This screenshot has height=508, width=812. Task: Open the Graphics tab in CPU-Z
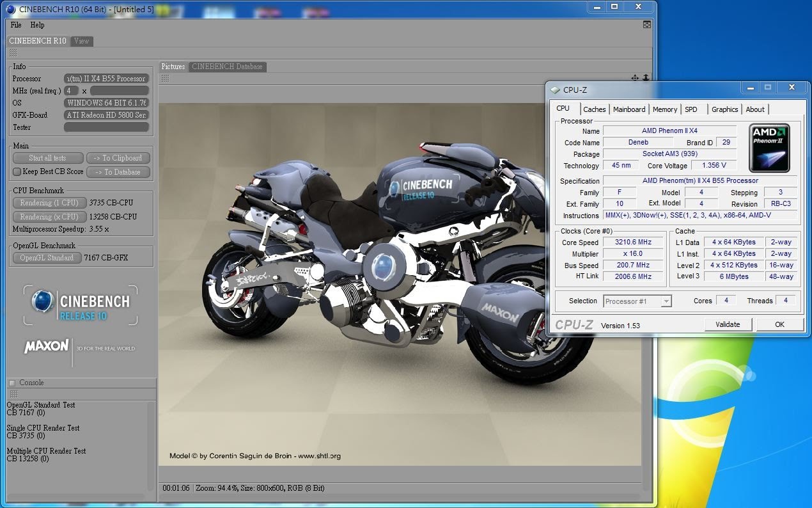[x=724, y=109]
